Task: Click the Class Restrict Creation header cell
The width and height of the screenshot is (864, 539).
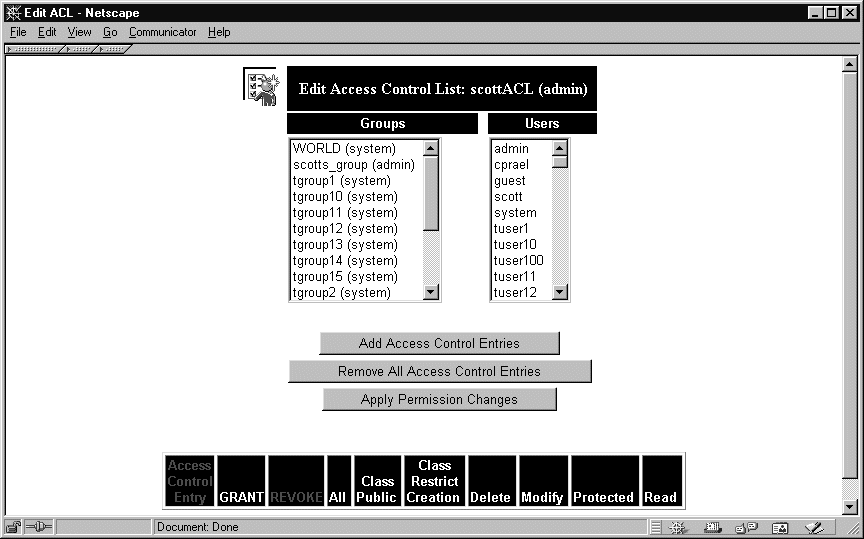Action: [434, 481]
